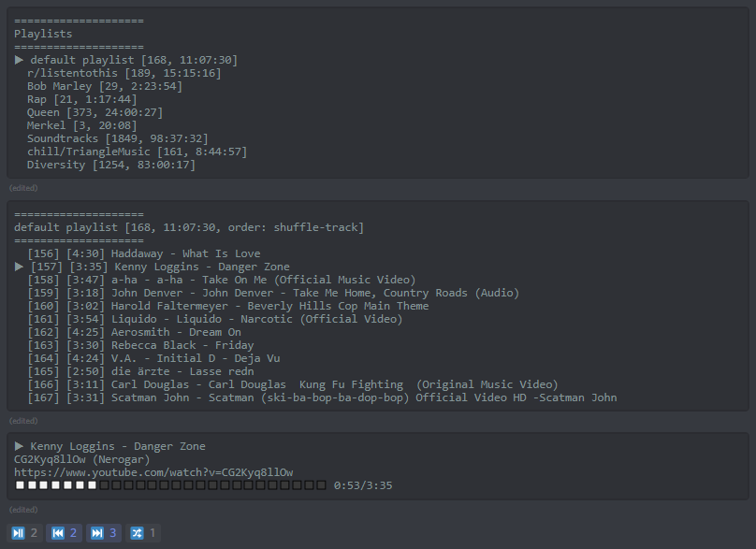Select the 'r/listentothis' playlist row
Viewport: 756px width, 549px height.
pyautogui.click(x=124, y=73)
